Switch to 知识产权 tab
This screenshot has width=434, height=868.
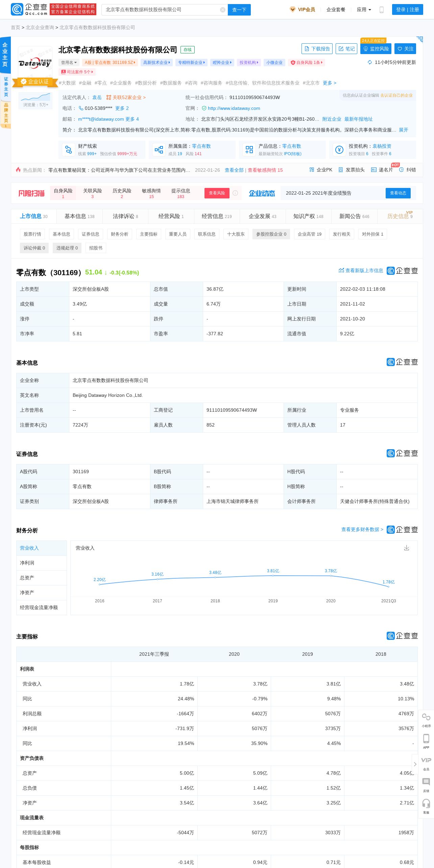click(x=308, y=216)
